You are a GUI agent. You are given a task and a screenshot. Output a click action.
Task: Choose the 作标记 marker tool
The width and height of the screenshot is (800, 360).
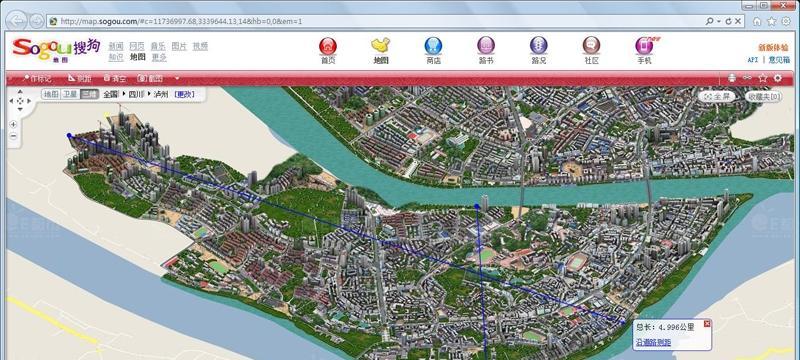[x=36, y=79]
